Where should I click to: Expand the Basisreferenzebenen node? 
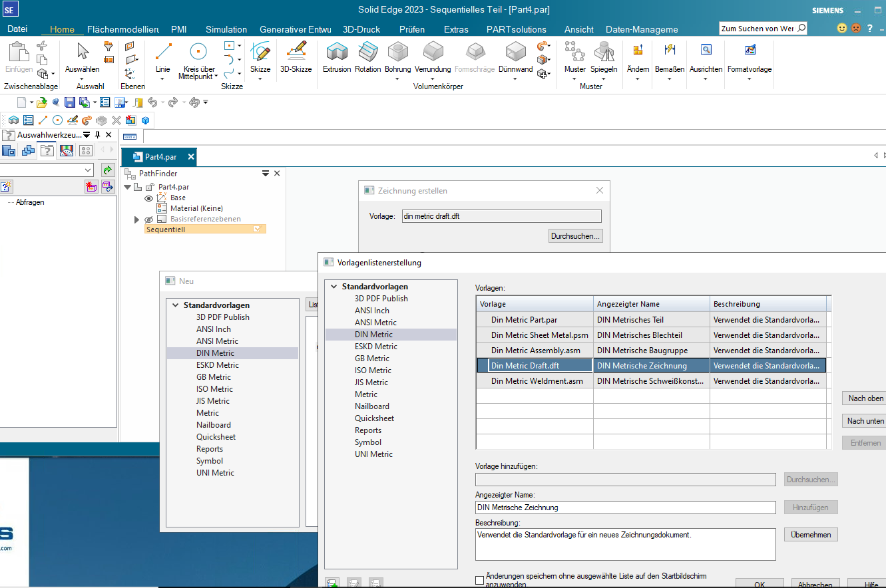tap(137, 220)
